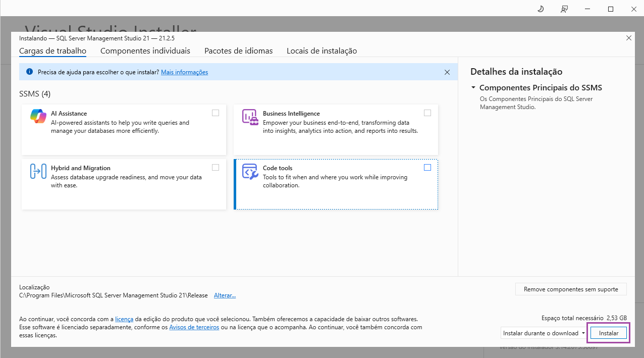Click the Code tools workload icon
Viewport: 644px width, 358px height.
[250, 171]
